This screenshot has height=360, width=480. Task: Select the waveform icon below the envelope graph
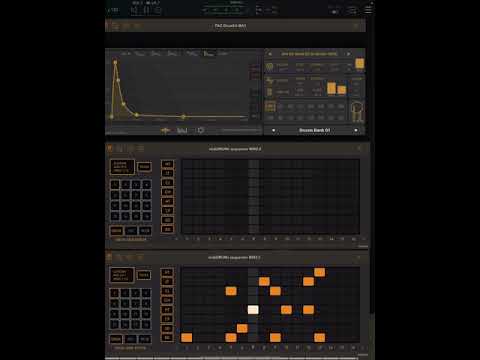click(165, 130)
